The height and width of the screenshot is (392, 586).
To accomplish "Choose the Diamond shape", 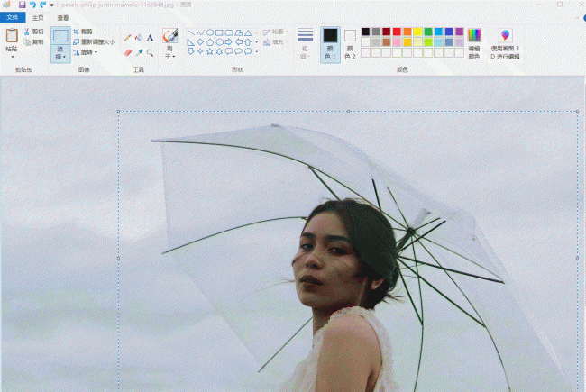I will click(x=200, y=42).
